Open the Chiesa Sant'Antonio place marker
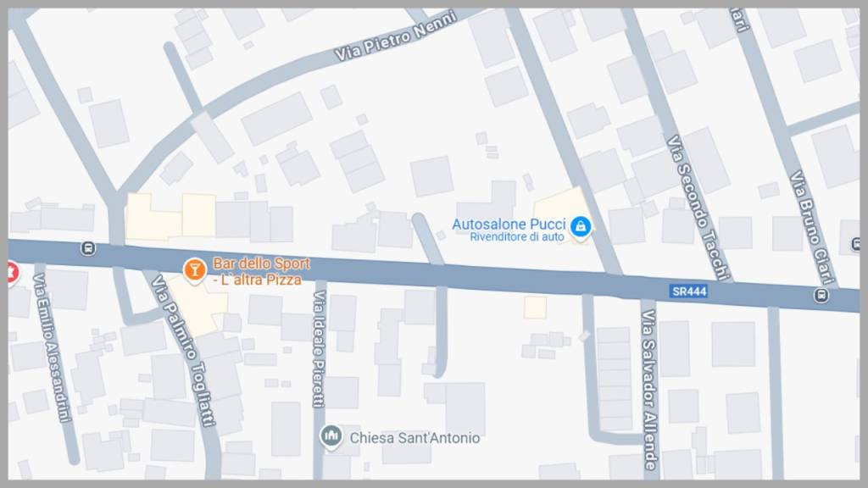 point(331,437)
